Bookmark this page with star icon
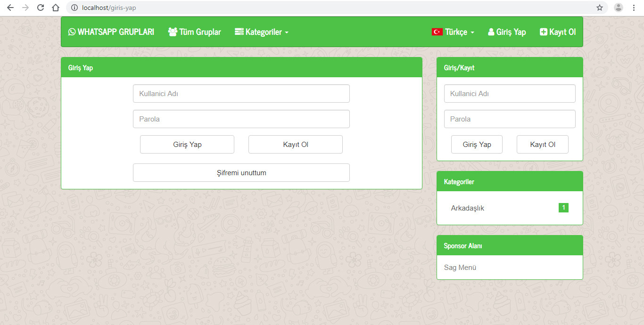The height and width of the screenshot is (325, 644). pyautogui.click(x=600, y=8)
